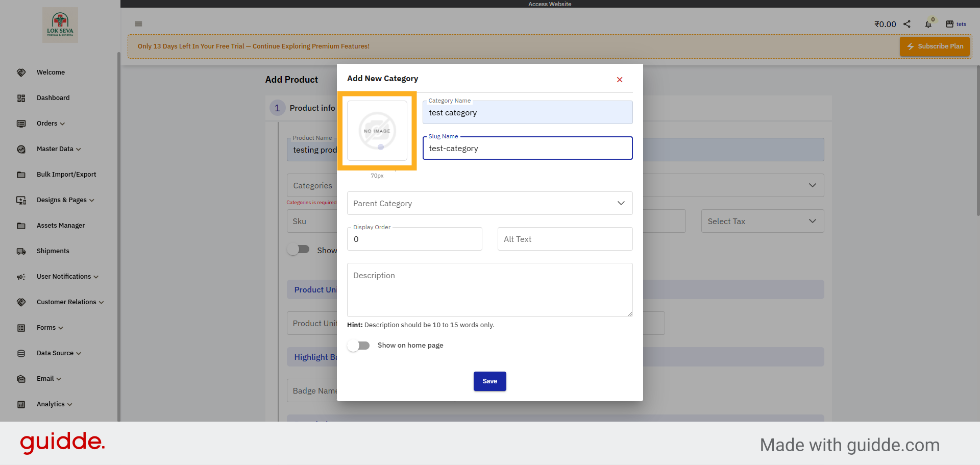Open Bulk Import/Export in sidebar
Image resolution: width=980 pixels, height=465 pixels.
(x=66, y=175)
